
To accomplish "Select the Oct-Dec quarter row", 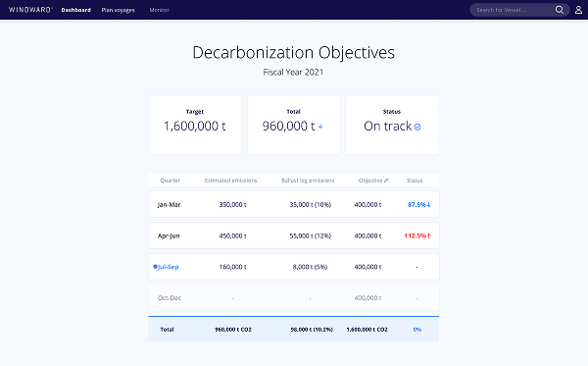I will point(294,298).
